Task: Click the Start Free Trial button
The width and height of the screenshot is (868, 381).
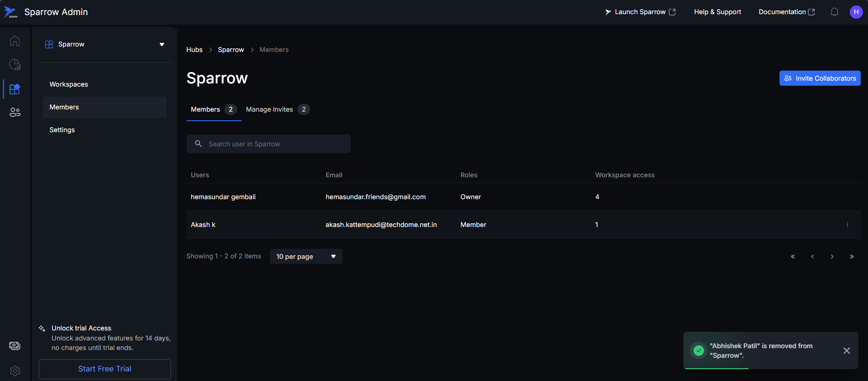Action: pos(105,369)
